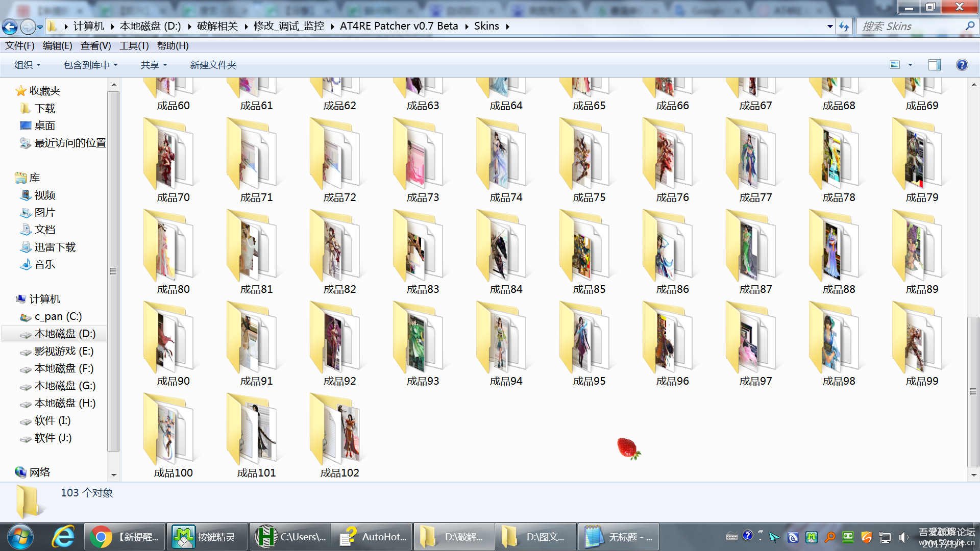Open the Windows Start orb
The width and height of the screenshot is (980, 551).
click(20, 537)
